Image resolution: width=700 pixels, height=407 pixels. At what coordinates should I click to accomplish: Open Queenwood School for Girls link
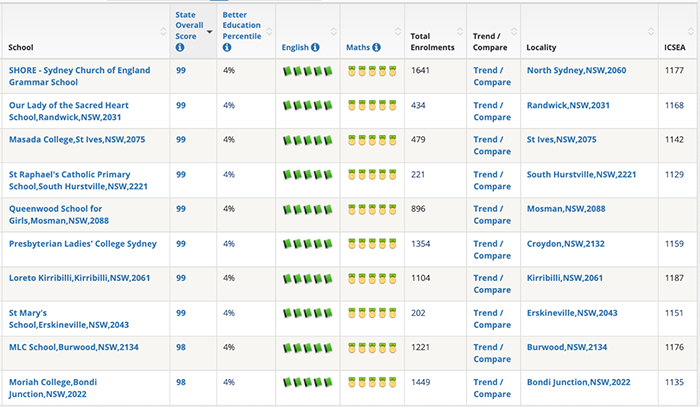(x=58, y=215)
